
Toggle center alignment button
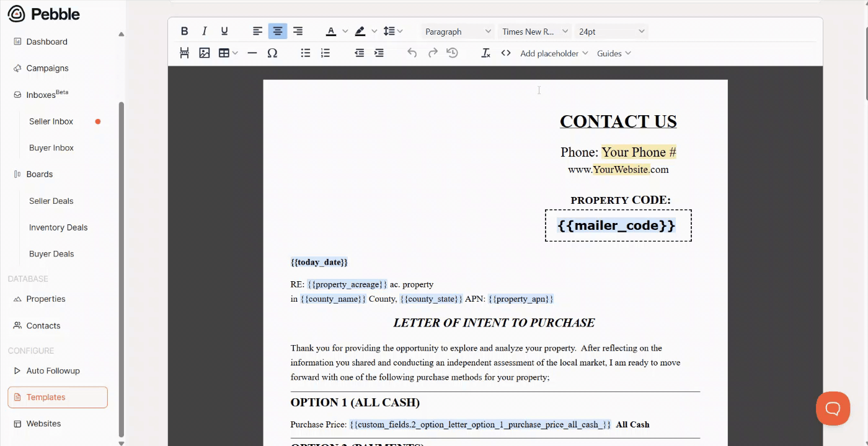[278, 32]
